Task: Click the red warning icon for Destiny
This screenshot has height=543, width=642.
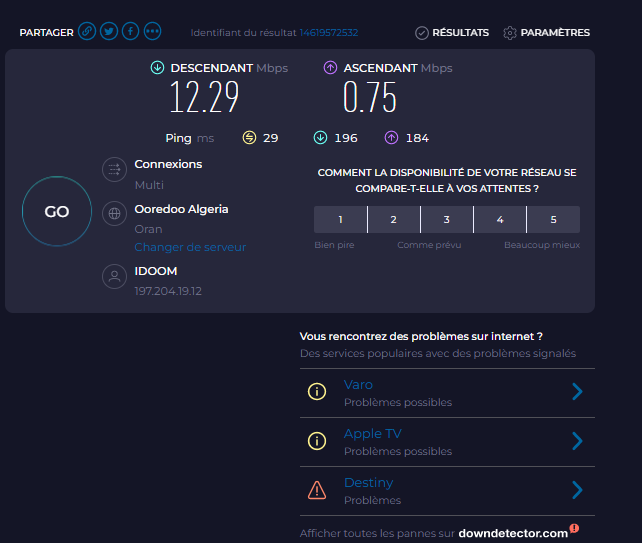Action: (x=317, y=490)
